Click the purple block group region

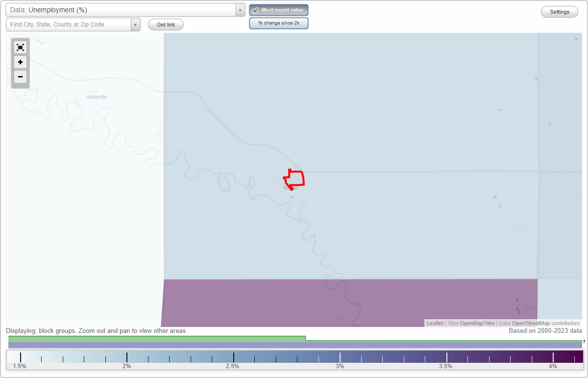[x=349, y=302]
